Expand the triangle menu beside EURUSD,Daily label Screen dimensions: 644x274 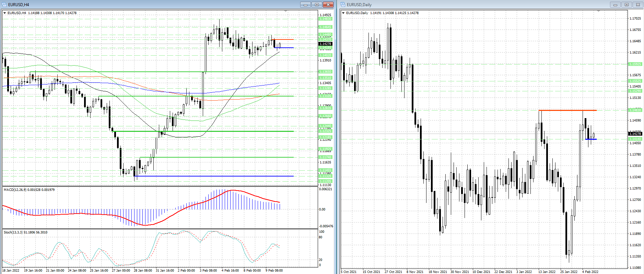pos(343,13)
